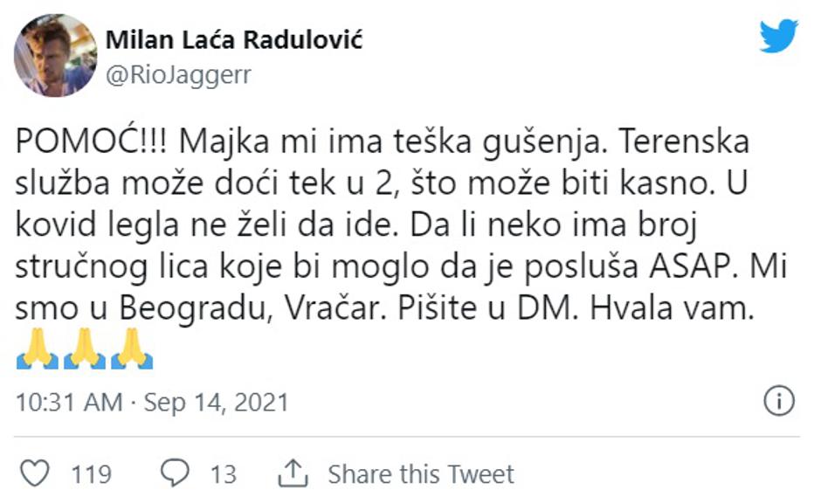
Task: Click the first praying hands emoji
Action: [x=38, y=352]
